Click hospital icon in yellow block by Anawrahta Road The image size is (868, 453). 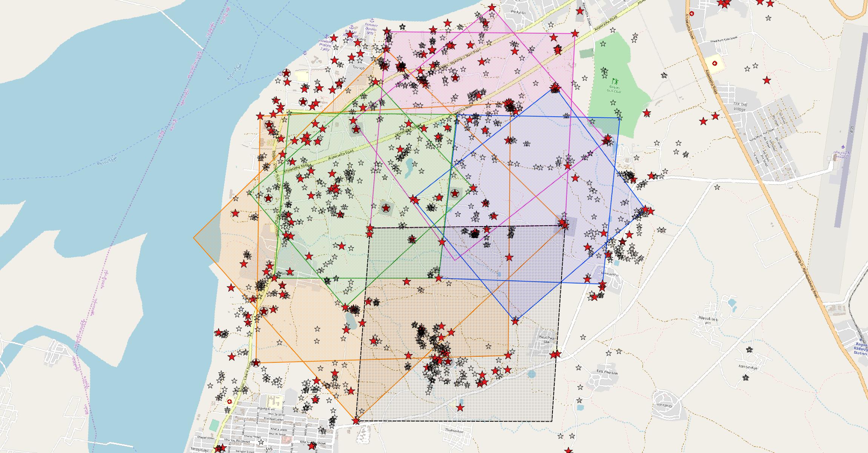coord(714,63)
